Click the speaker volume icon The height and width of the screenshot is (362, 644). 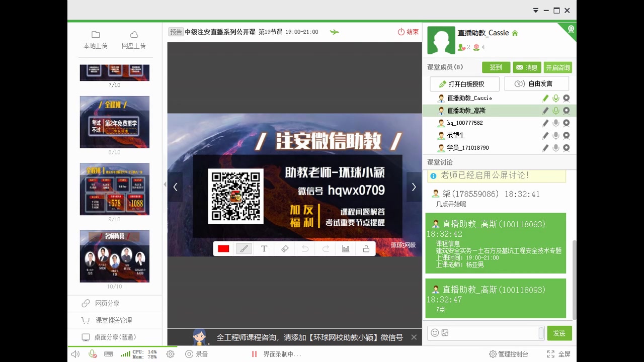click(75, 354)
